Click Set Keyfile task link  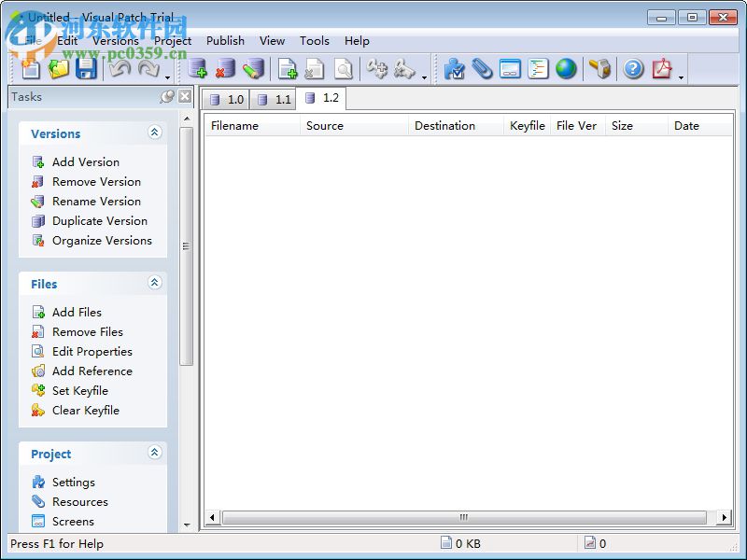[x=80, y=390]
